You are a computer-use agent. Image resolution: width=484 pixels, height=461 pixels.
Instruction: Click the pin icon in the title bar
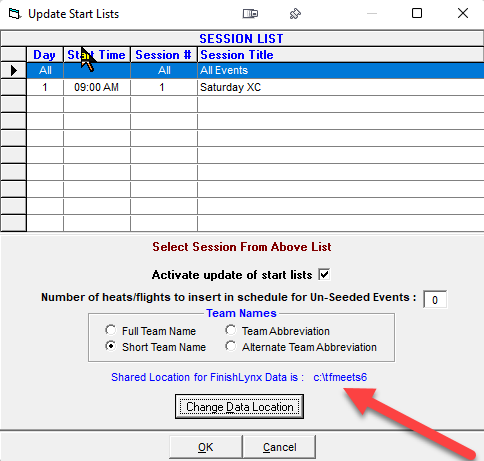pyautogui.click(x=295, y=14)
